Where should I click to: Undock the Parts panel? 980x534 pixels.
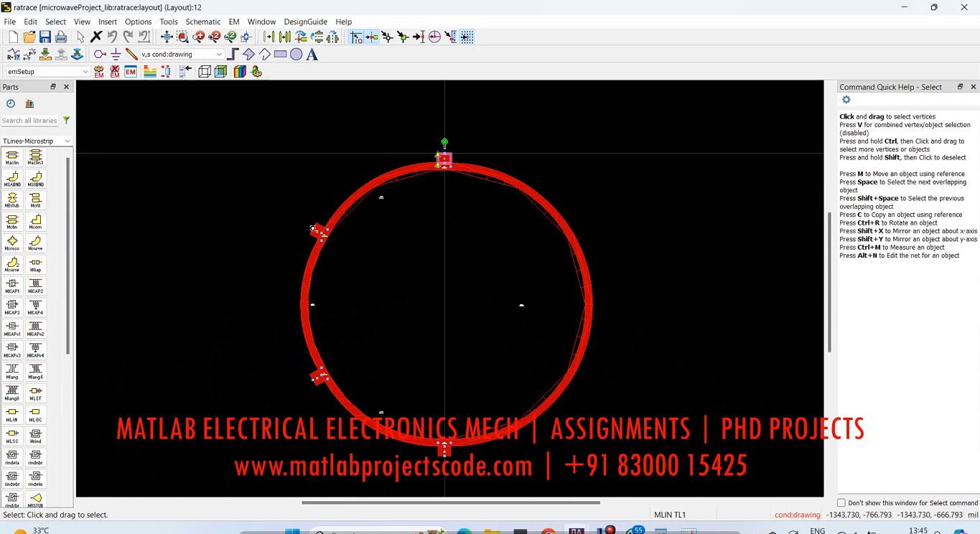52,87
